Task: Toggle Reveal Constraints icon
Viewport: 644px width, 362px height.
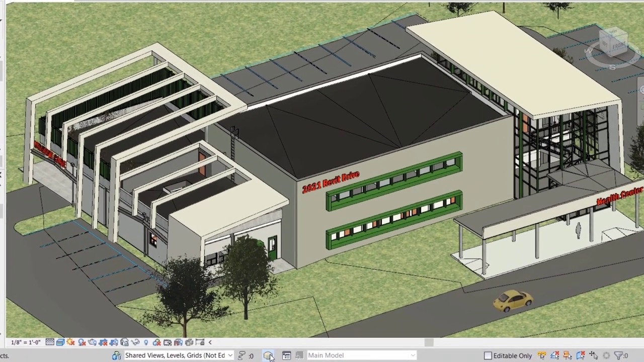Action: point(200,342)
